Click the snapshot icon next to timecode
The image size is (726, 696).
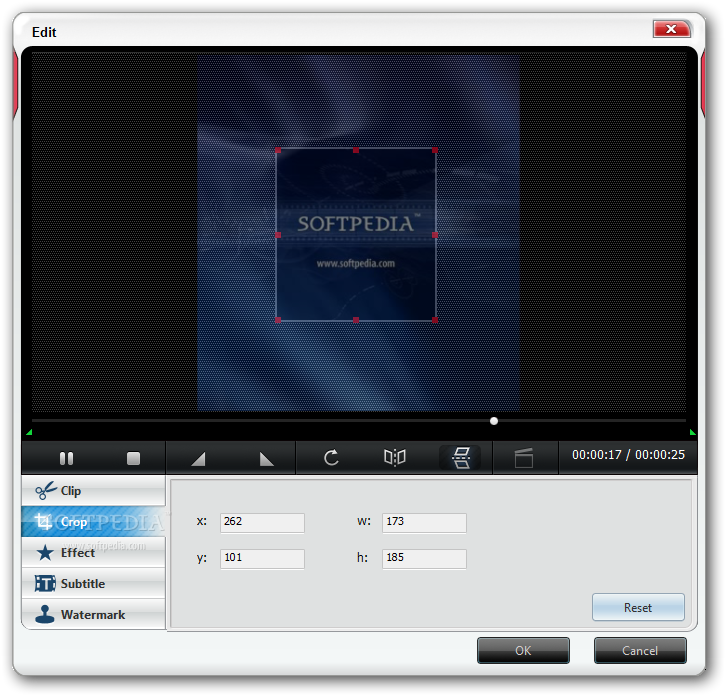(524, 458)
